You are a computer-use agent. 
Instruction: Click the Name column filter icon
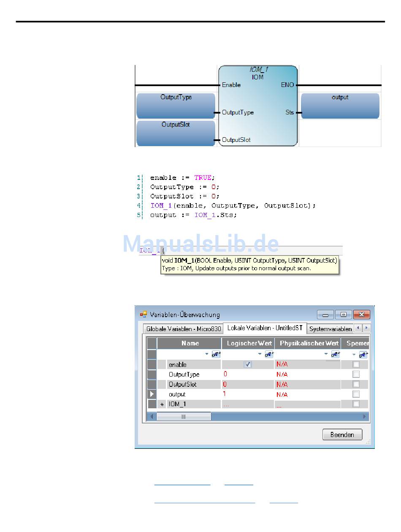click(x=216, y=355)
